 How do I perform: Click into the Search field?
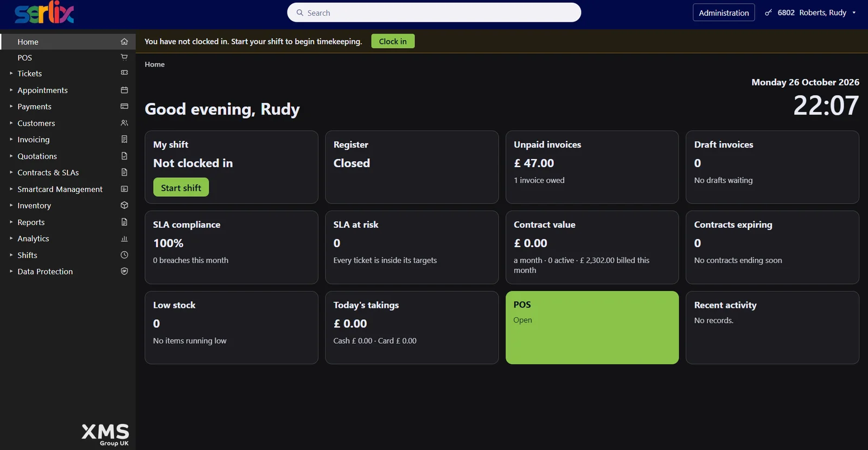point(434,12)
